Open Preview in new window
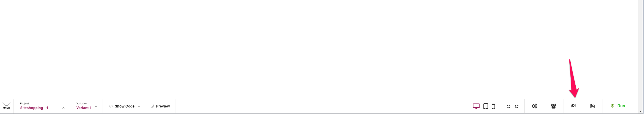This screenshot has height=114, width=644. click(x=160, y=106)
